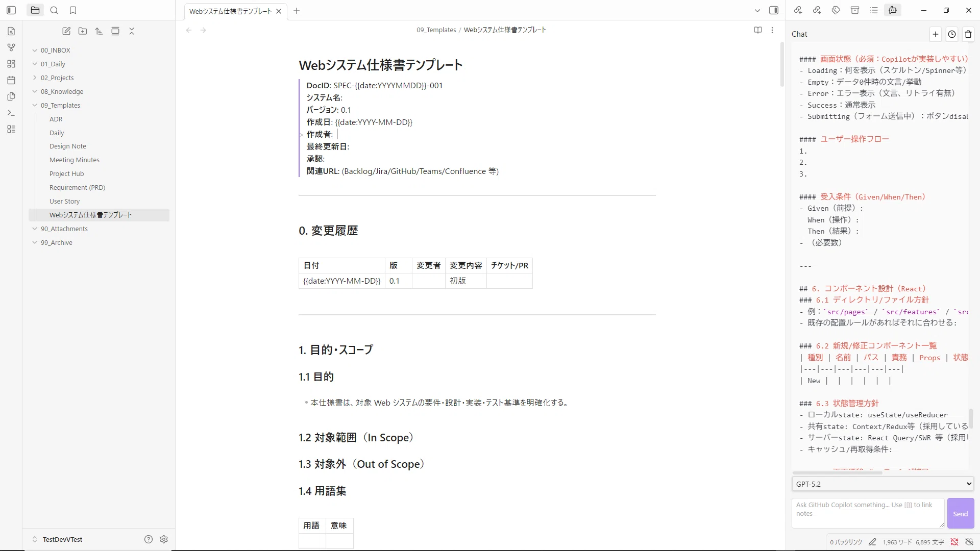
Task: Create a new note from the sidebar
Action: [66, 31]
